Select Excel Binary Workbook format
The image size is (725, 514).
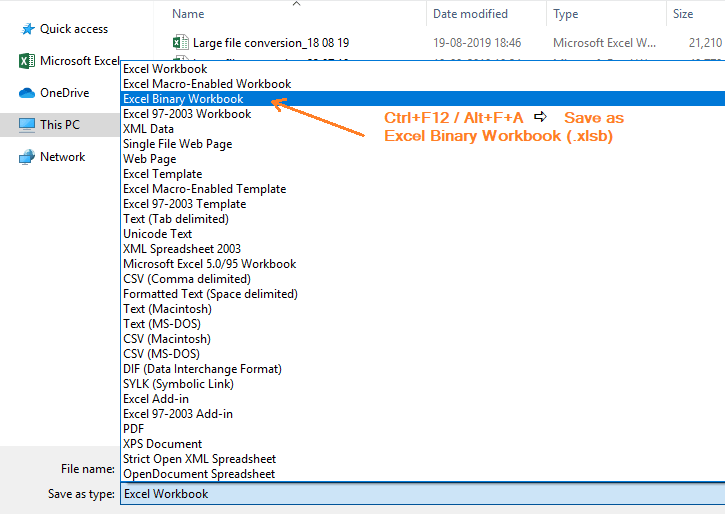tap(423, 99)
